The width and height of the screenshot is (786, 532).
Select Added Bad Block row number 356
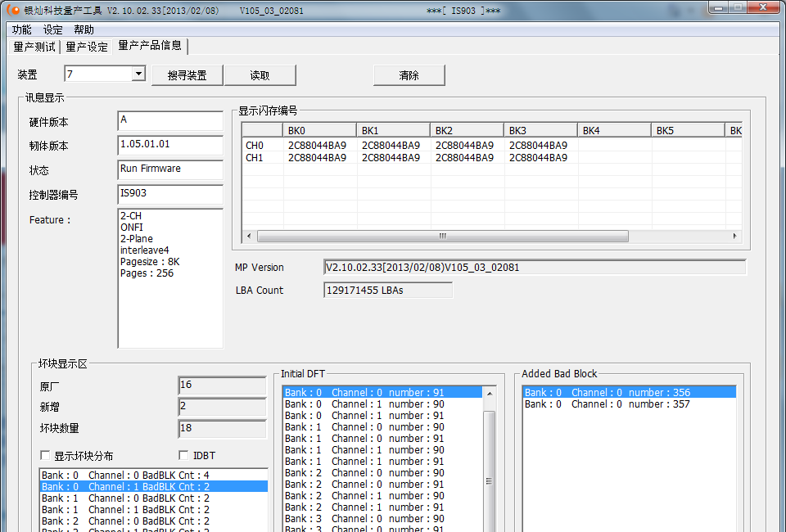click(x=629, y=392)
